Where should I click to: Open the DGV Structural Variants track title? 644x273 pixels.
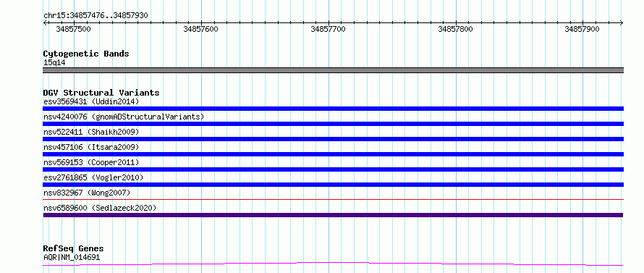[x=101, y=93]
